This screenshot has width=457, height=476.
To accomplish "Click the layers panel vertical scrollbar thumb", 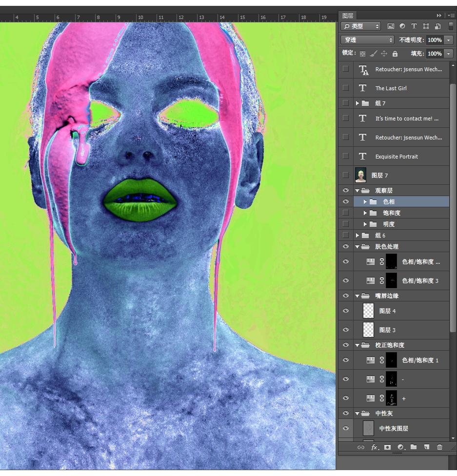I will click(x=453, y=207).
